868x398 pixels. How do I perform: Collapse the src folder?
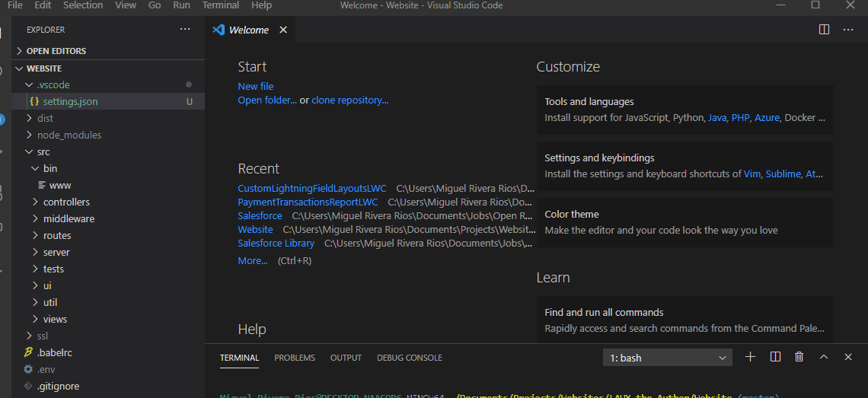(x=43, y=151)
